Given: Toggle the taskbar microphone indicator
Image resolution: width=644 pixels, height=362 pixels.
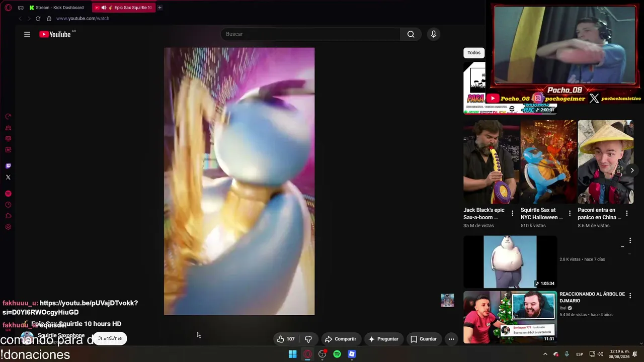Looking at the screenshot, I should pyautogui.click(x=567, y=354).
